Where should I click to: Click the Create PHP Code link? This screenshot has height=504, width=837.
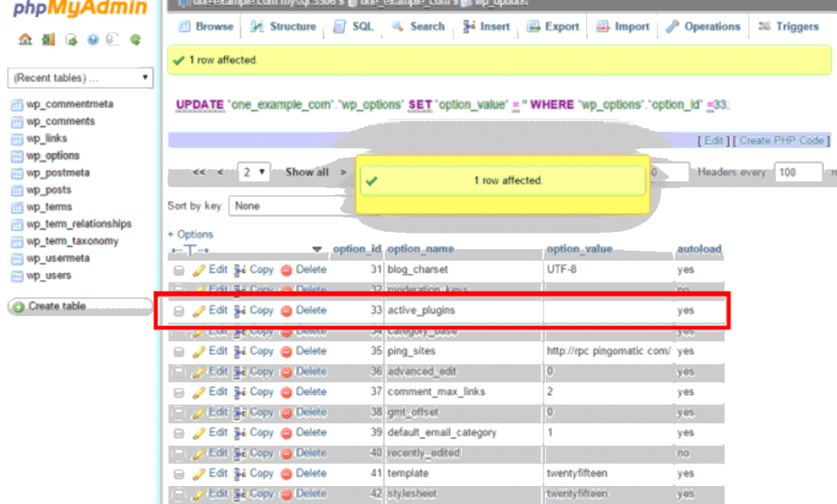point(781,140)
